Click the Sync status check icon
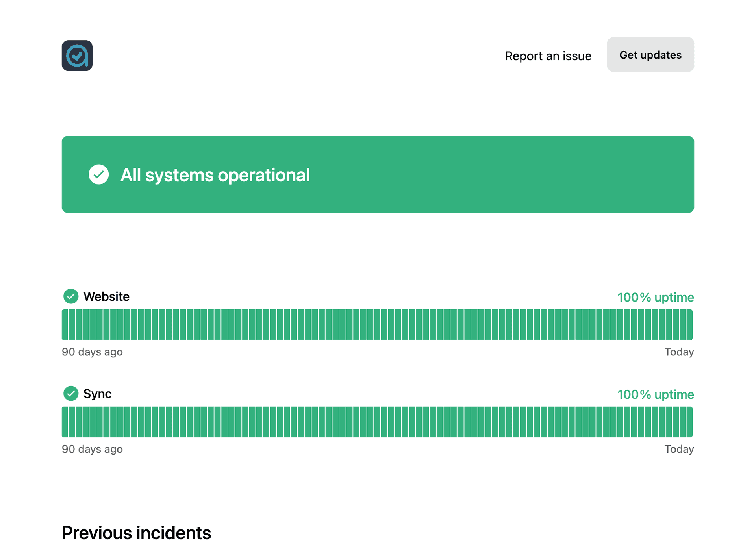Screen dimensions: 756x557 point(71,394)
